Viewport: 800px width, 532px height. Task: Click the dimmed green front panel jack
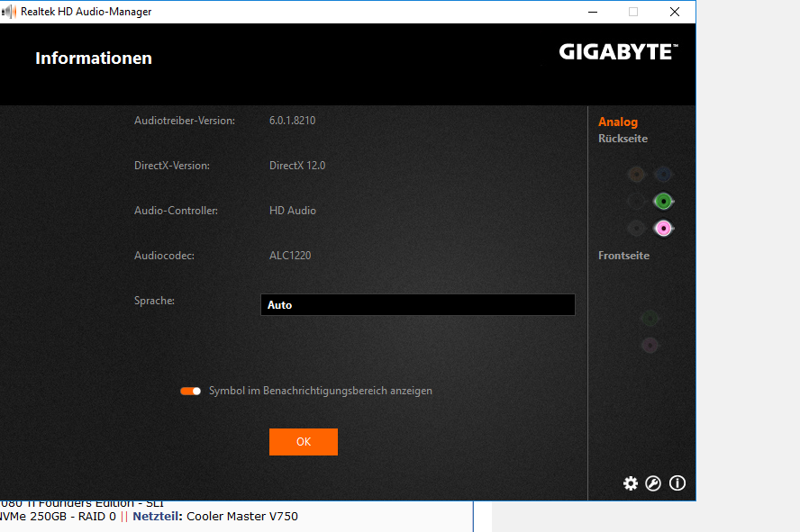(x=650, y=319)
